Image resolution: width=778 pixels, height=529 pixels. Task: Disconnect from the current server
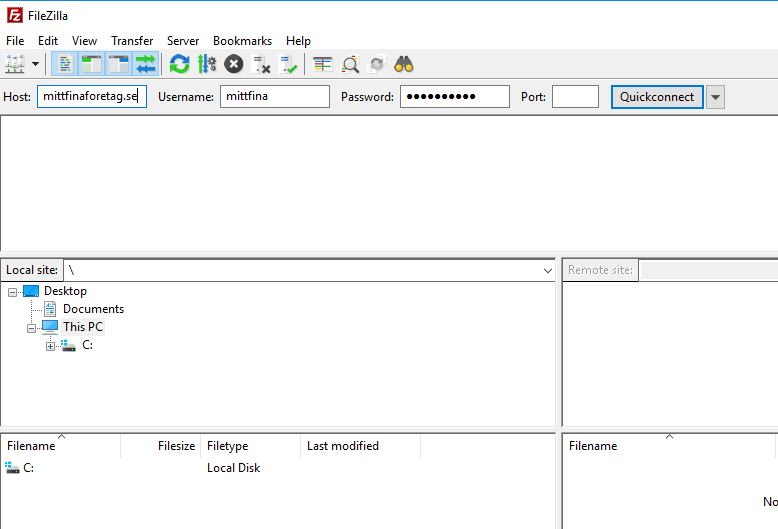point(261,64)
